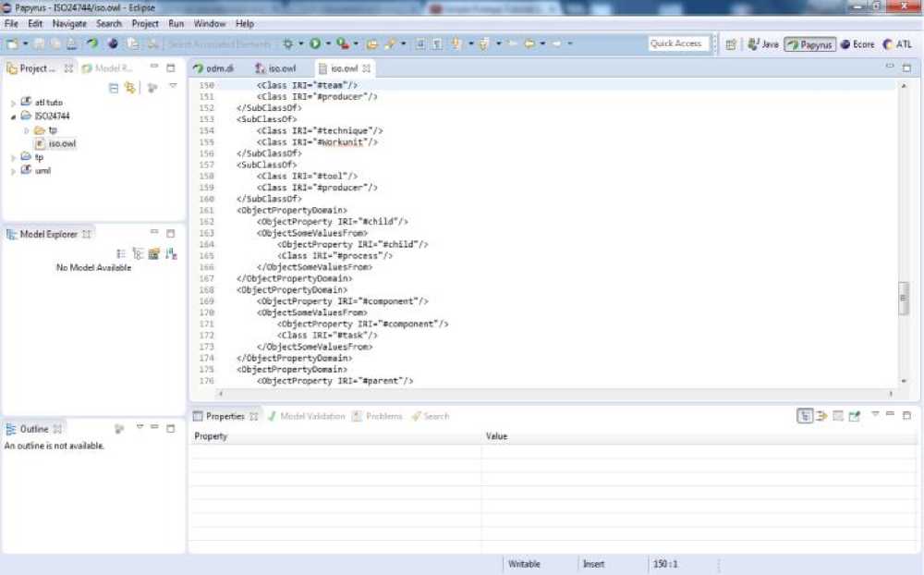Maximize the Properties view panel
Screen dimensions: 924x575
[906, 416]
